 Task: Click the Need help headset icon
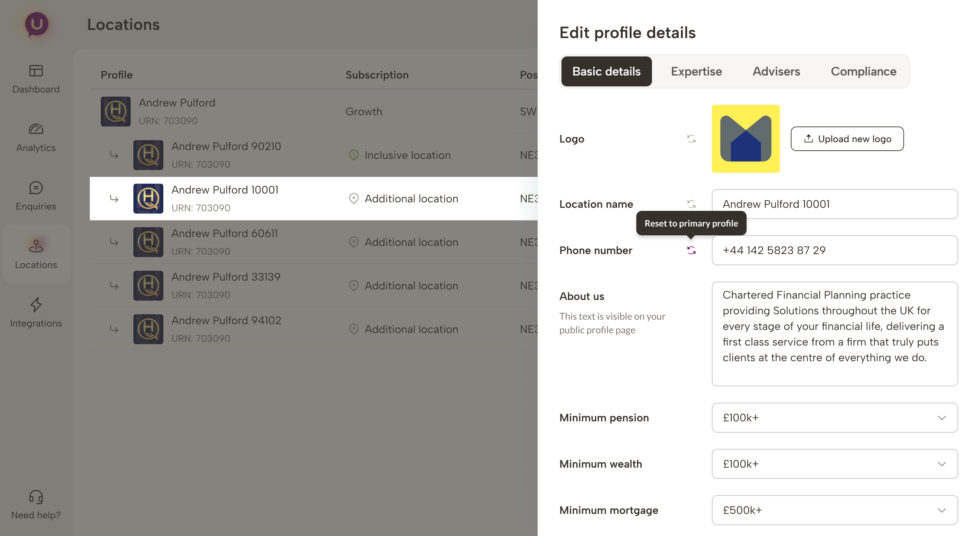tap(36, 497)
